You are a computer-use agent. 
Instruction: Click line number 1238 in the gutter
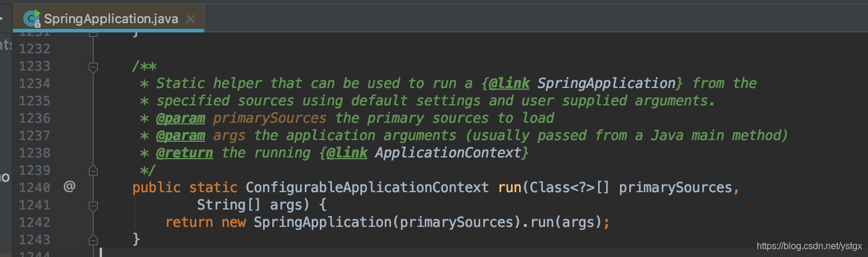pos(35,153)
